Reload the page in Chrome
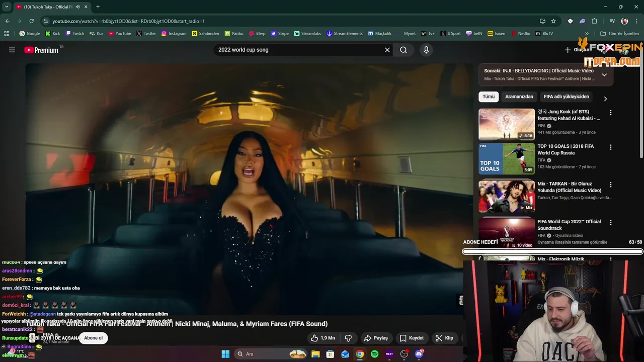The image size is (644, 362). [x=31, y=21]
